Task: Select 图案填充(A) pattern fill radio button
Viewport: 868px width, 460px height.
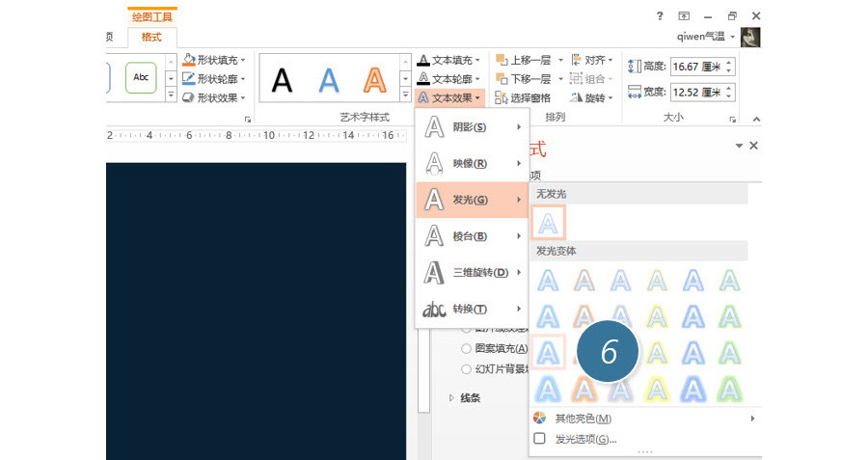Action: pyautogui.click(x=466, y=348)
